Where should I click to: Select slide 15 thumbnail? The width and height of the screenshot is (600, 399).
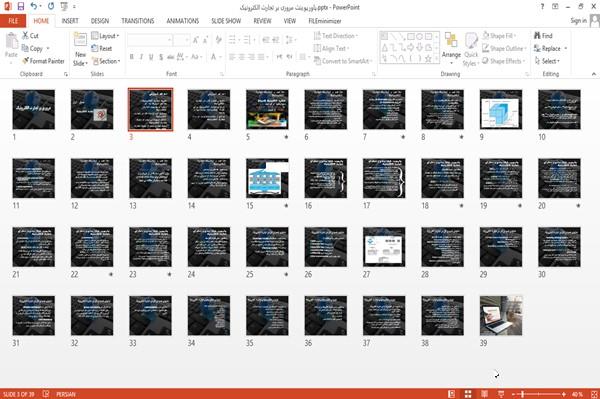pyautogui.click(x=267, y=178)
